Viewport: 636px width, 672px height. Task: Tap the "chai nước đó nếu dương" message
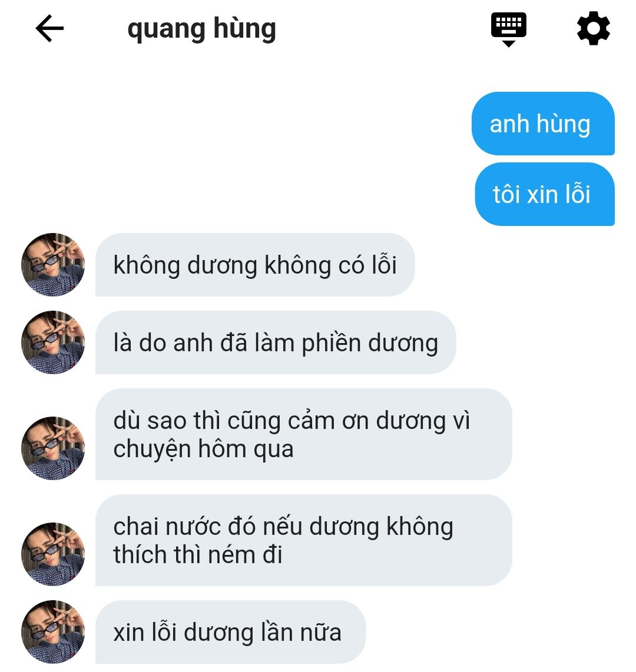click(x=304, y=540)
